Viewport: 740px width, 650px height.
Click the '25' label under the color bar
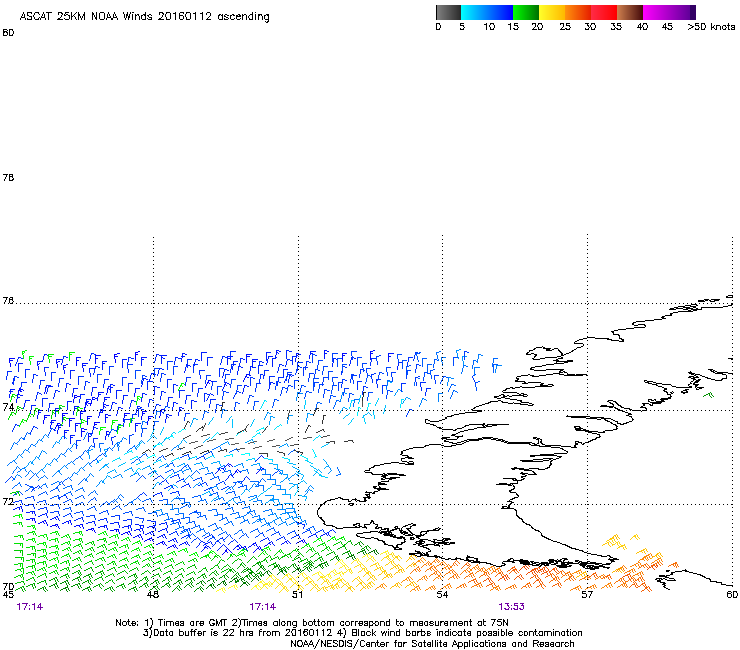tap(565, 27)
